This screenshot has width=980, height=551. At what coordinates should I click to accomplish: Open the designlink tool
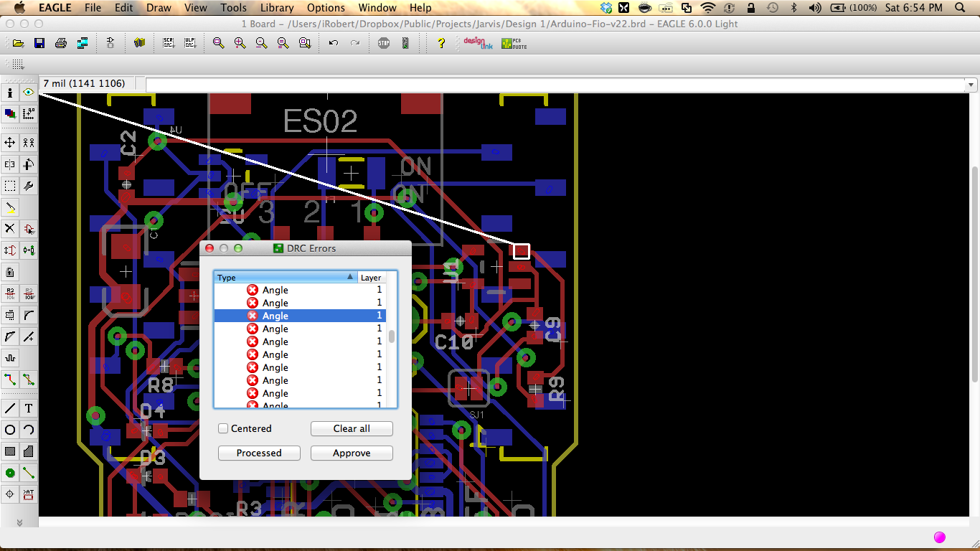point(477,43)
